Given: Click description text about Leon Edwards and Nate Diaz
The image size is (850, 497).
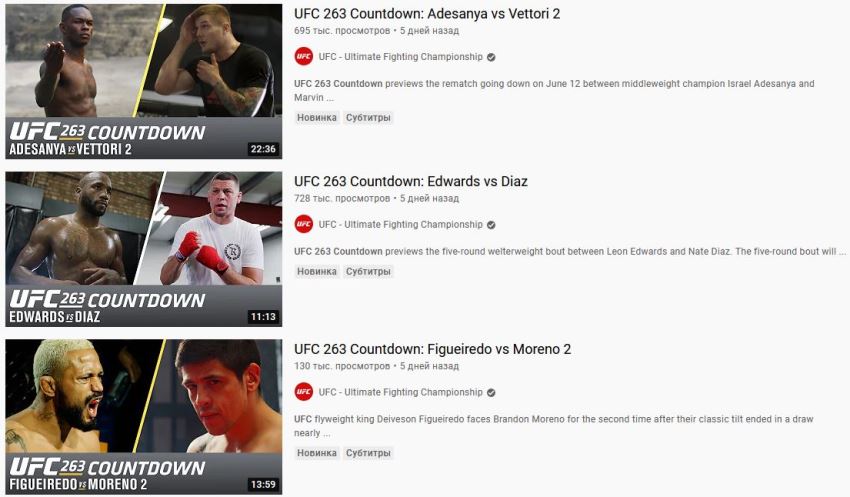Looking at the screenshot, I should pos(569,251).
